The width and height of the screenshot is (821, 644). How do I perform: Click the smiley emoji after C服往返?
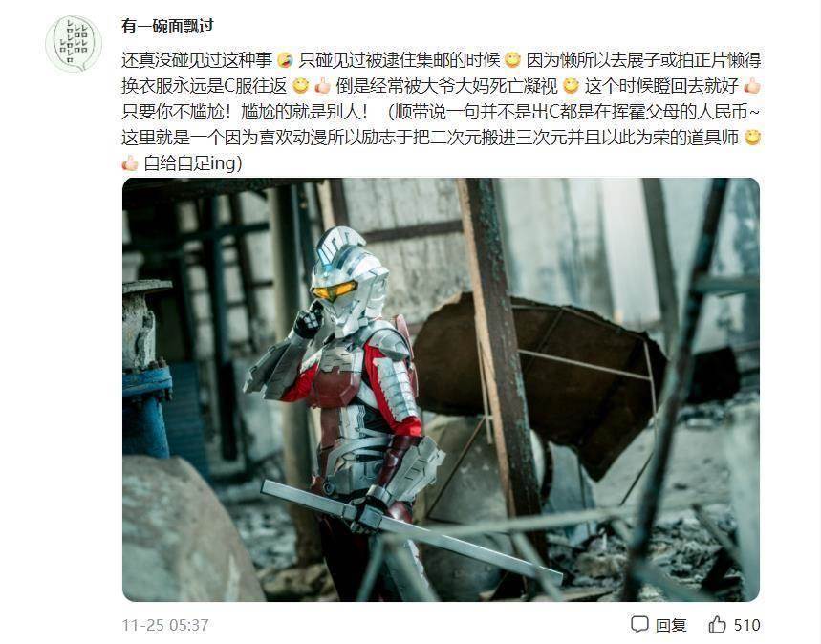(x=300, y=85)
